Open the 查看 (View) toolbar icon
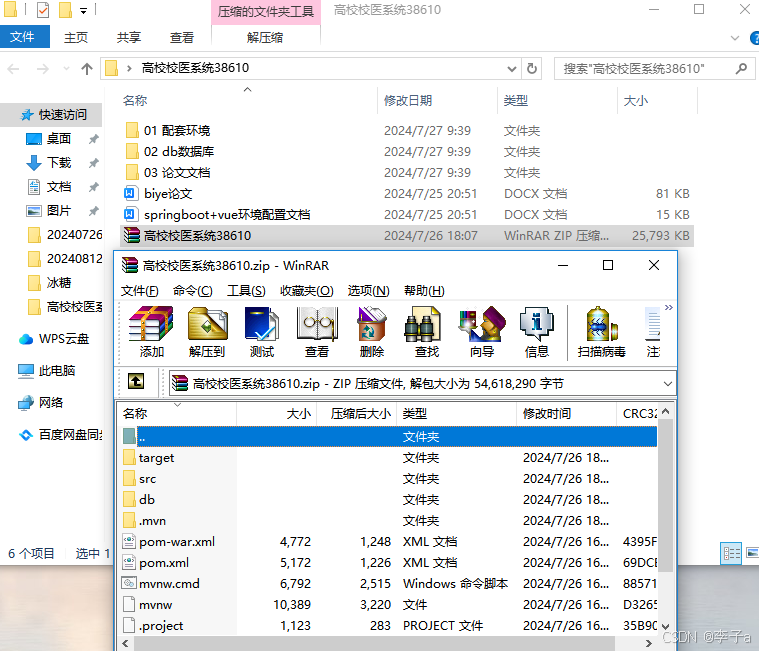 coord(317,332)
